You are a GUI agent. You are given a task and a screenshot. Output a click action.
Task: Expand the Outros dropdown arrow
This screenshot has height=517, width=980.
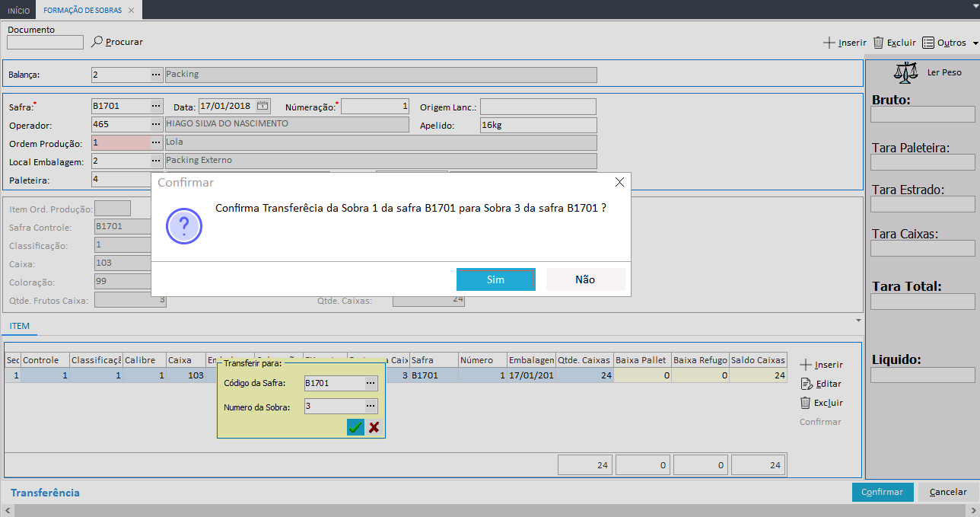point(975,43)
